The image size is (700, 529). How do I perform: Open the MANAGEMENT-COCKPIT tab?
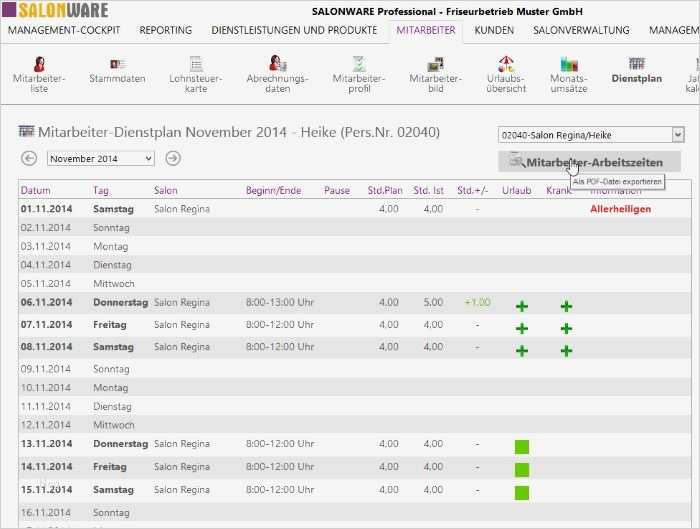(64, 30)
